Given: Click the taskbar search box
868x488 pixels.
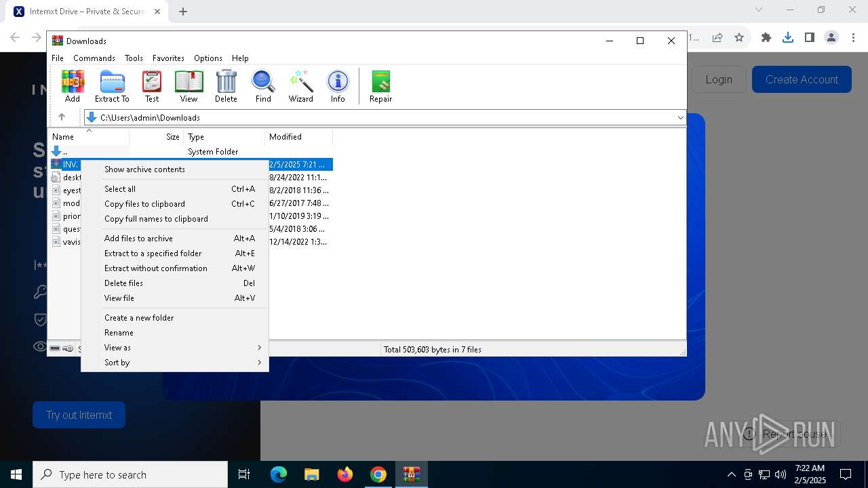Looking at the screenshot, I should coord(130,474).
